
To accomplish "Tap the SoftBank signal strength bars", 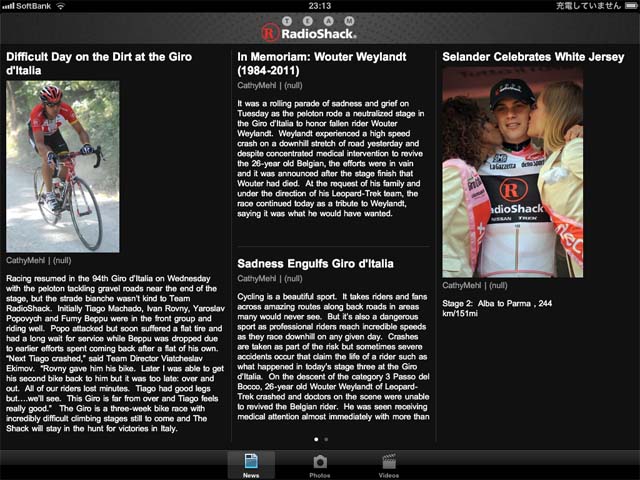I will (x=8, y=6).
